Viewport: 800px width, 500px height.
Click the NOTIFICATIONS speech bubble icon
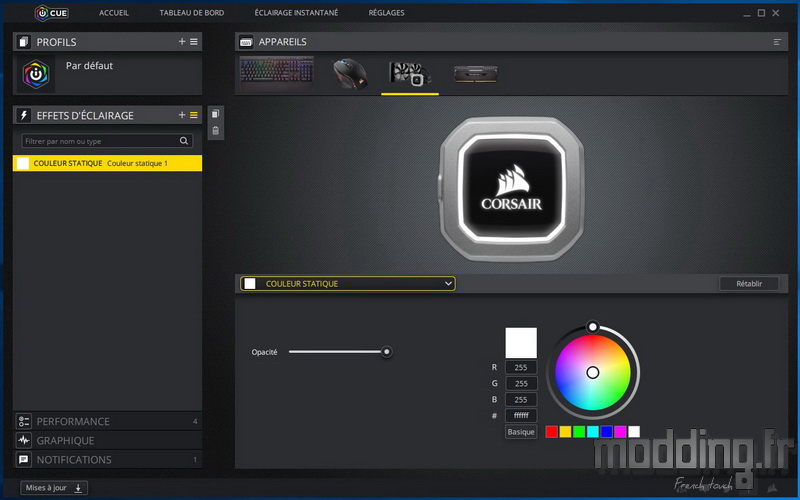[x=23, y=459]
